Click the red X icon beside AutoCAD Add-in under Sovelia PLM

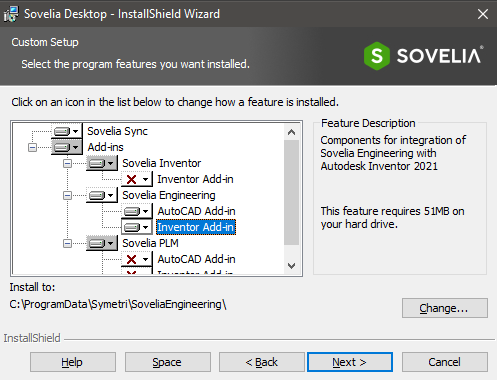pyautogui.click(x=132, y=259)
